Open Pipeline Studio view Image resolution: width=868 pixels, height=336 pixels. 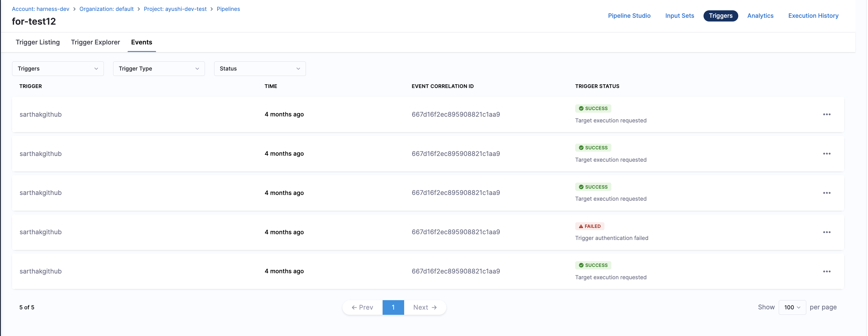tap(629, 16)
